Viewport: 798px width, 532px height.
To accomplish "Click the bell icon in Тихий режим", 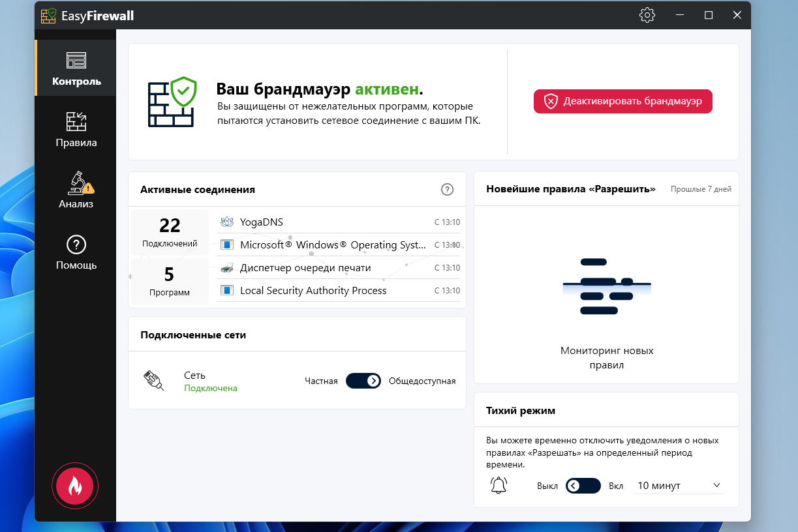I will pos(499,486).
